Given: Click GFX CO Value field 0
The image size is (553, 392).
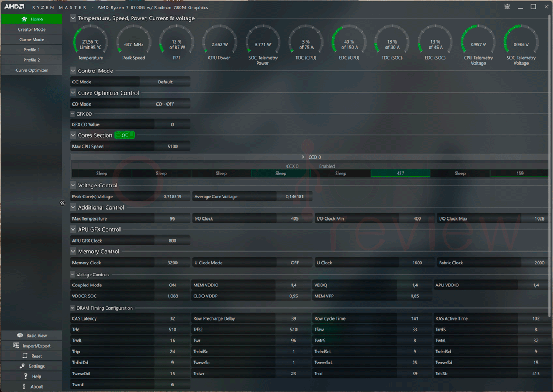Looking at the screenshot, I should 172,124.
